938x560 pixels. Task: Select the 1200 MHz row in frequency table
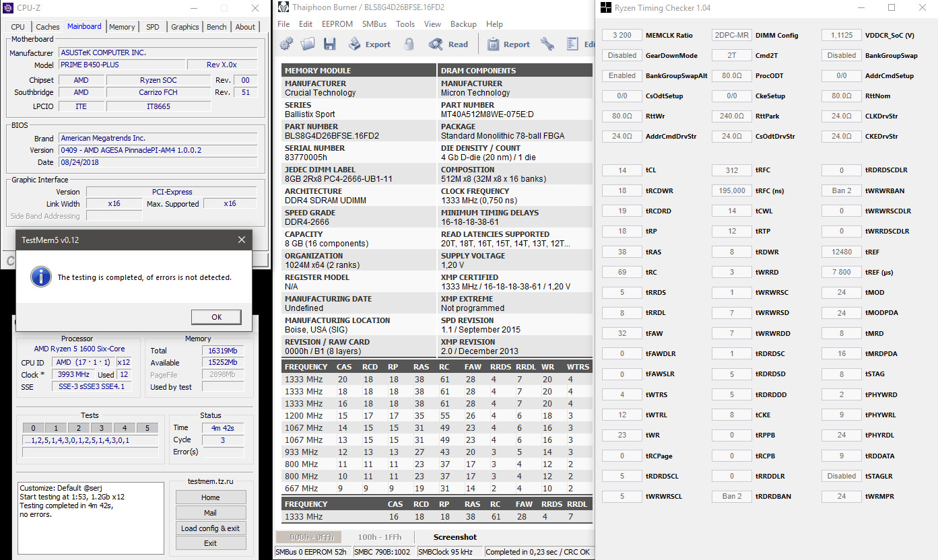pos(437,415)
